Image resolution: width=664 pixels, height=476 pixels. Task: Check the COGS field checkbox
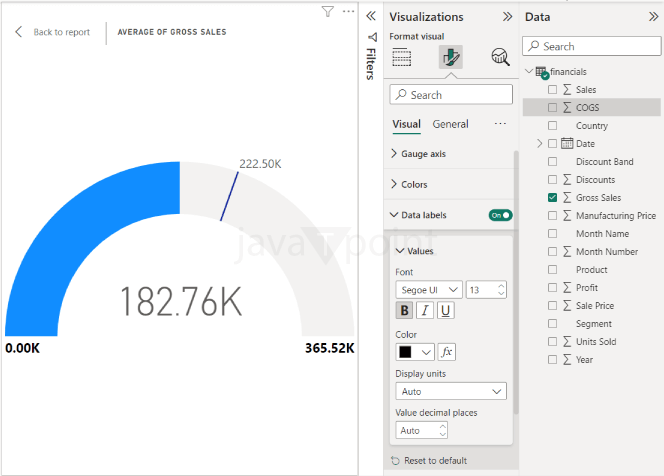(x=552, y=108)
